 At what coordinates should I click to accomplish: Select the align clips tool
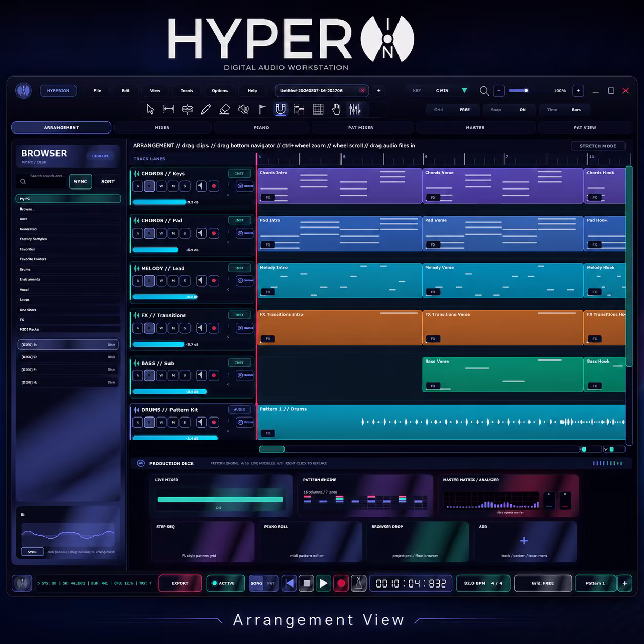299,109
